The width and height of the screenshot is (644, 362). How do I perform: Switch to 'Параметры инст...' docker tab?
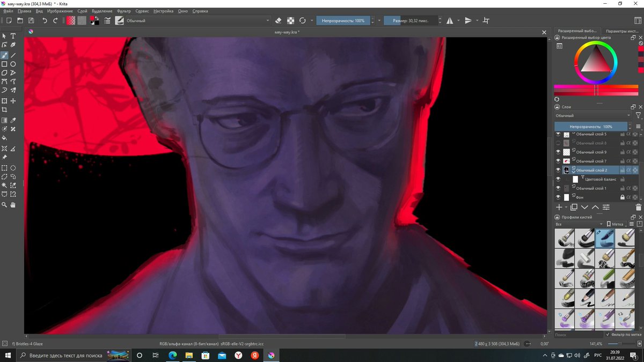coord(621,31)
